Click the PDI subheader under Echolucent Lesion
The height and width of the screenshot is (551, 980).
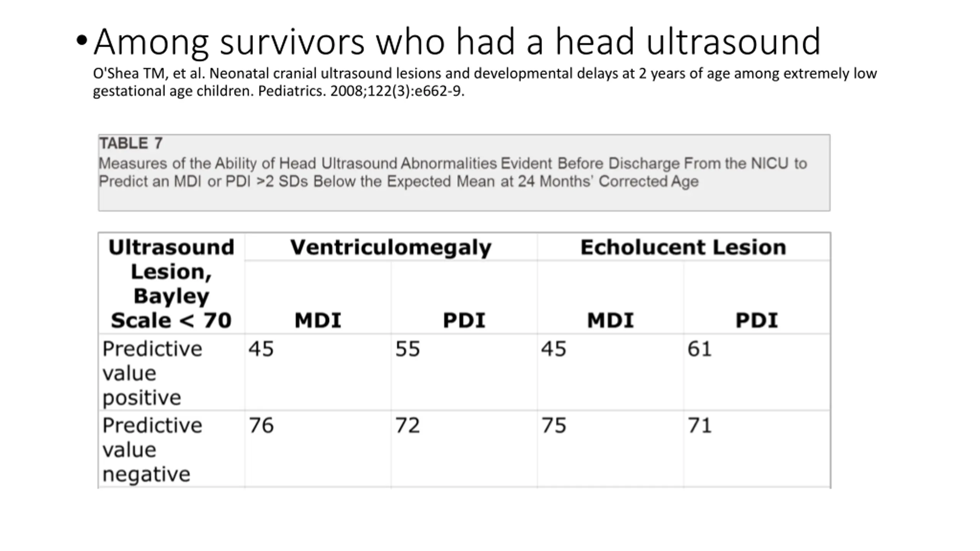click(756, 320)
